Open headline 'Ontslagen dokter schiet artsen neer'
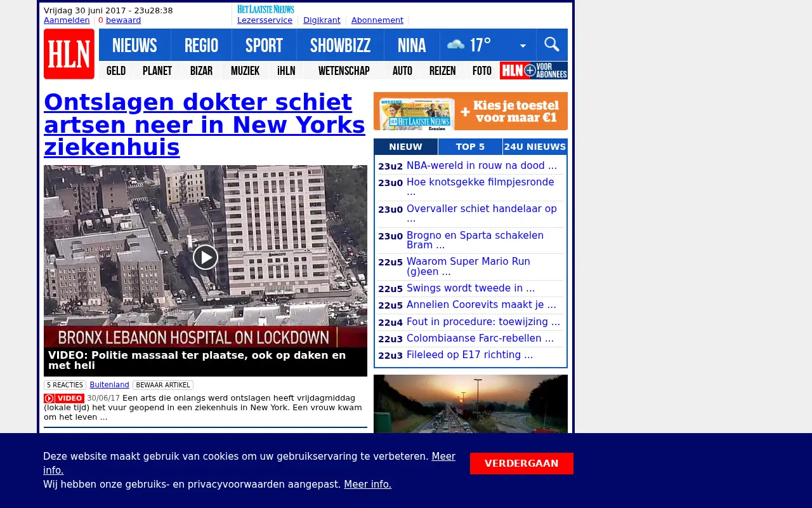 204,124
